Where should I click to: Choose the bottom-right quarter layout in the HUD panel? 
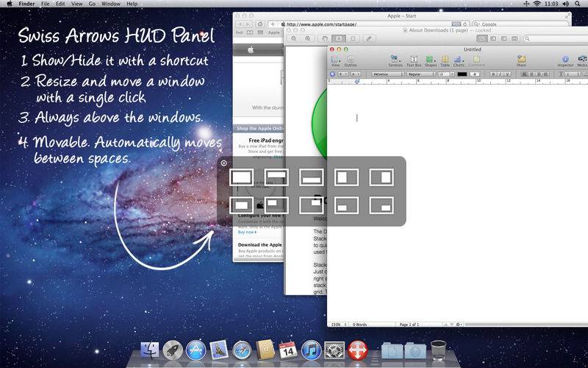[x=381, y=205]
